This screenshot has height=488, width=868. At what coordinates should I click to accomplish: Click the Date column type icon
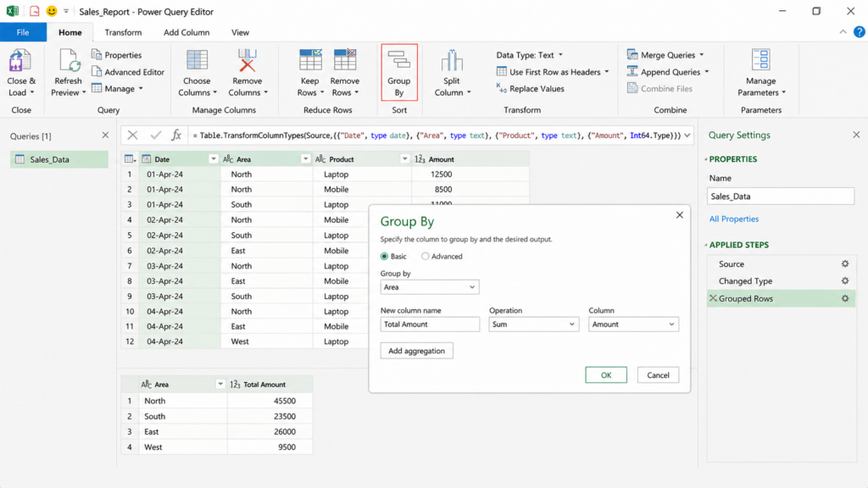click(x=146, y=158)
